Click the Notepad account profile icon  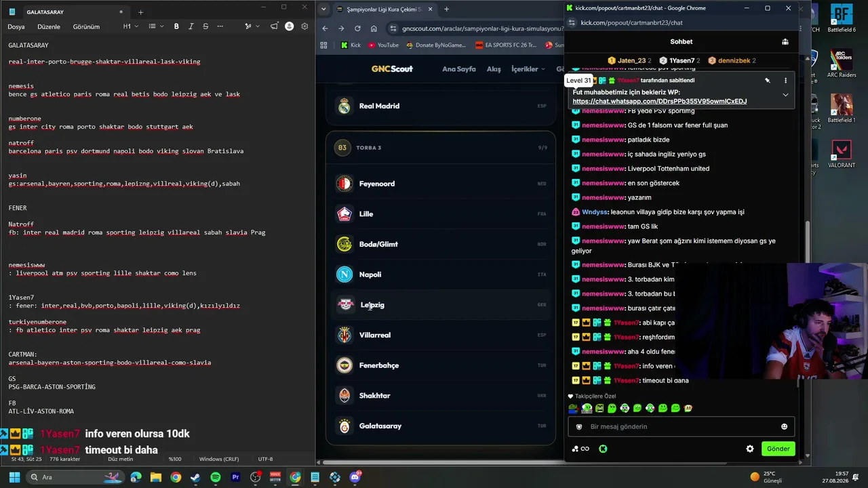pyautogui.click(x=290, y=26)
